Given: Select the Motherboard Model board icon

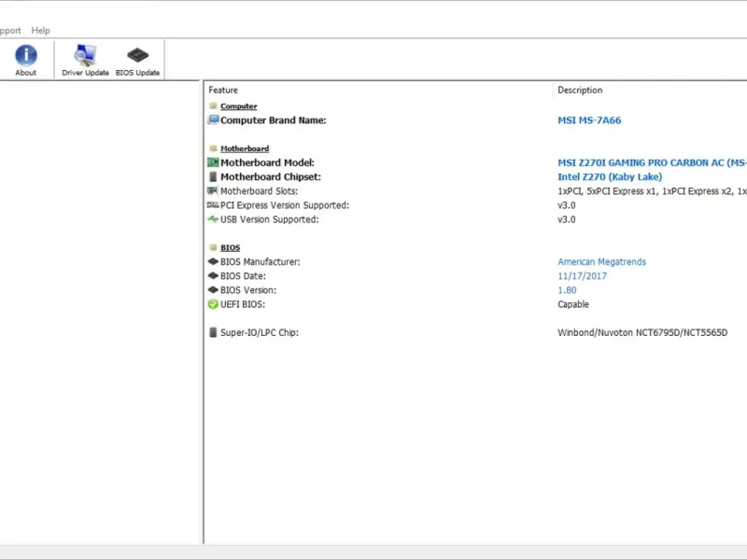Looking at the screenshot, I should [213, 162].
